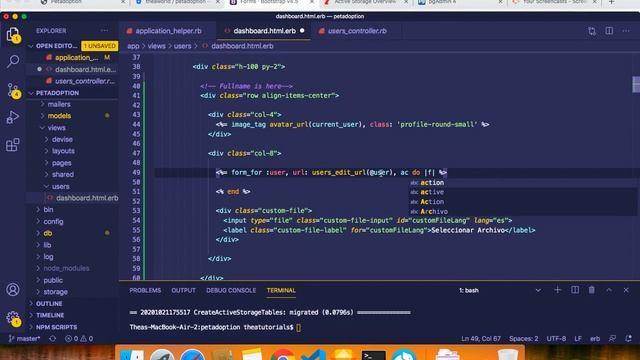
Task: Click the sync changes icon in status bar
Action: pyautogui.click(x=53, y=339)
